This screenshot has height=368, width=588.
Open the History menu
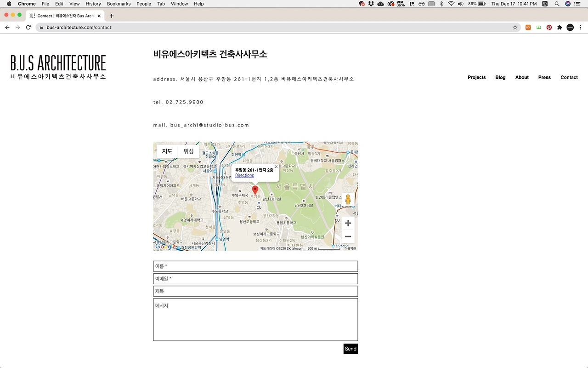coord(93,4)
